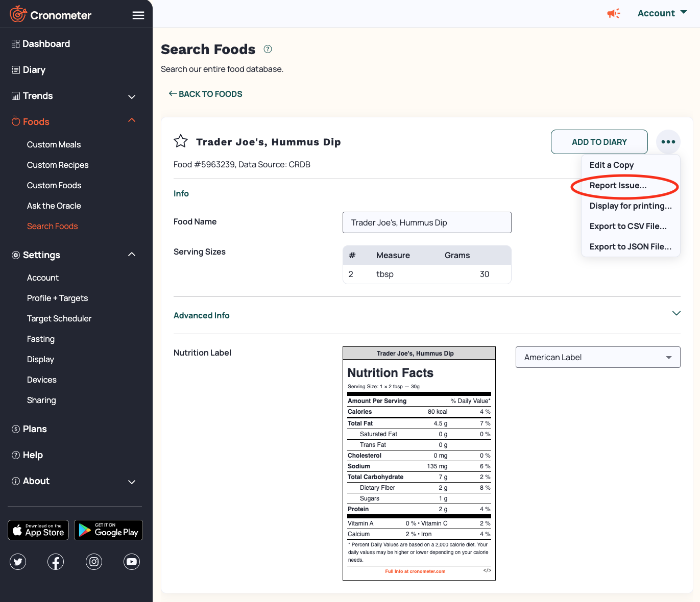The image size is (700, 602).
Task: Open Account under Settings in sidebar
Action: click(x=43, y=278)
